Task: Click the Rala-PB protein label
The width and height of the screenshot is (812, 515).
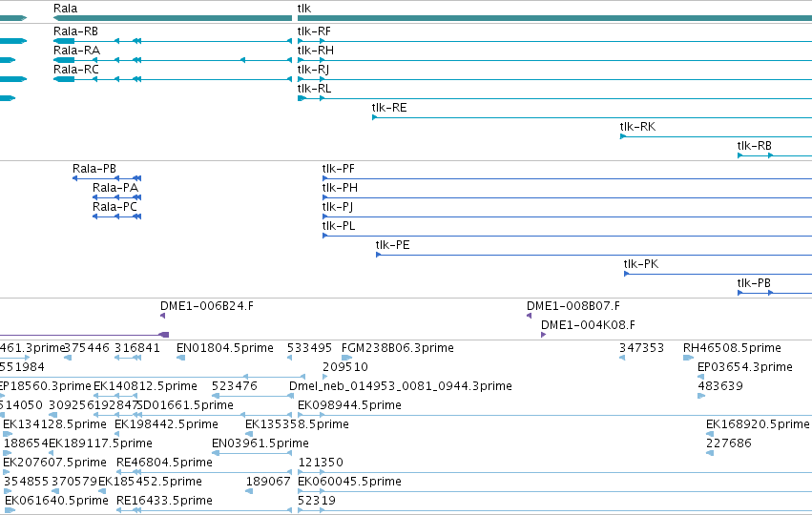Action: [x=94, y=169]
